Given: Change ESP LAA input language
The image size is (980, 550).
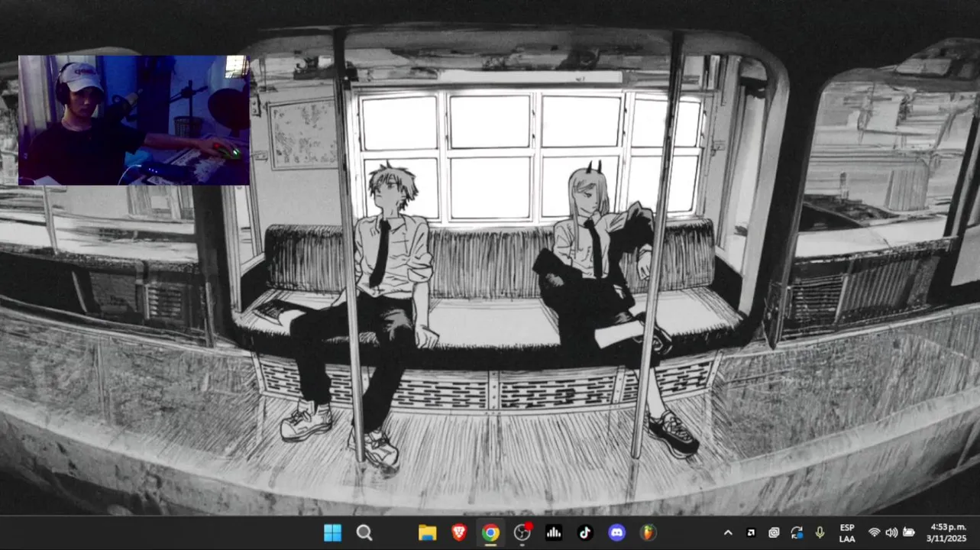Looking at the screenshot, I should (x=847, y=532).
